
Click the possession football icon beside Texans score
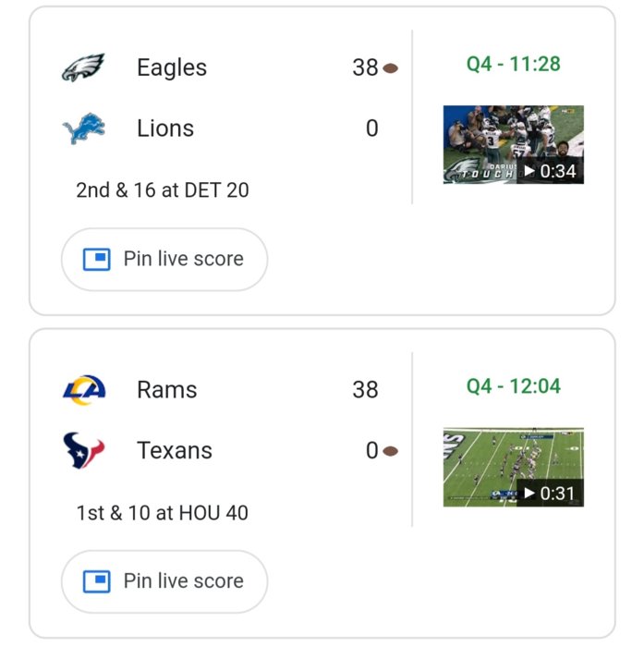pos(390,451)
